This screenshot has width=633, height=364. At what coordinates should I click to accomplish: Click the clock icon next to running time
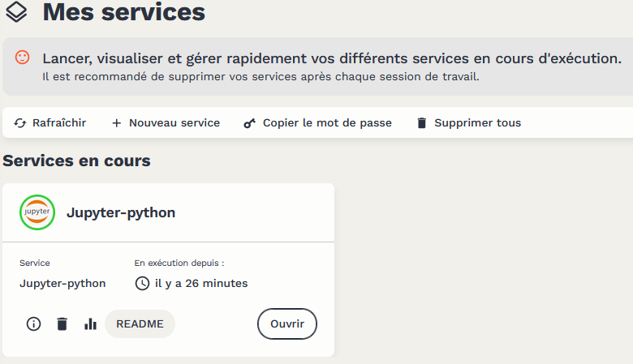[x=142, y=284]
